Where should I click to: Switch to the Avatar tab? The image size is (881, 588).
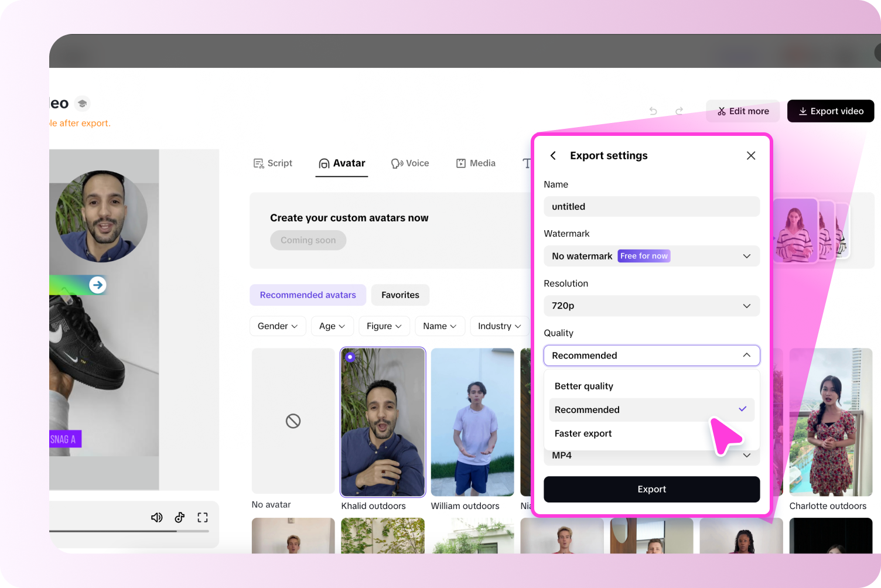tap(342, 163)
